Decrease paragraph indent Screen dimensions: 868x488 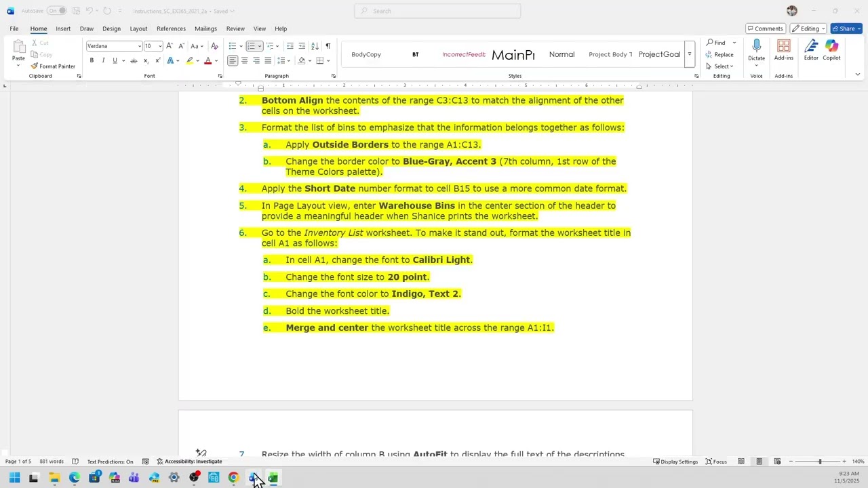click(290, 46)
